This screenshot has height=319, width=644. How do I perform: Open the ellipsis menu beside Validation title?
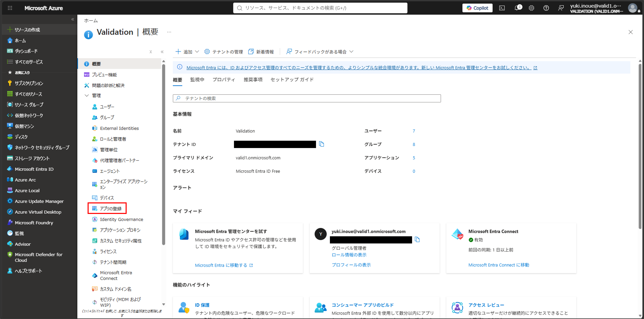click(169, 32)
